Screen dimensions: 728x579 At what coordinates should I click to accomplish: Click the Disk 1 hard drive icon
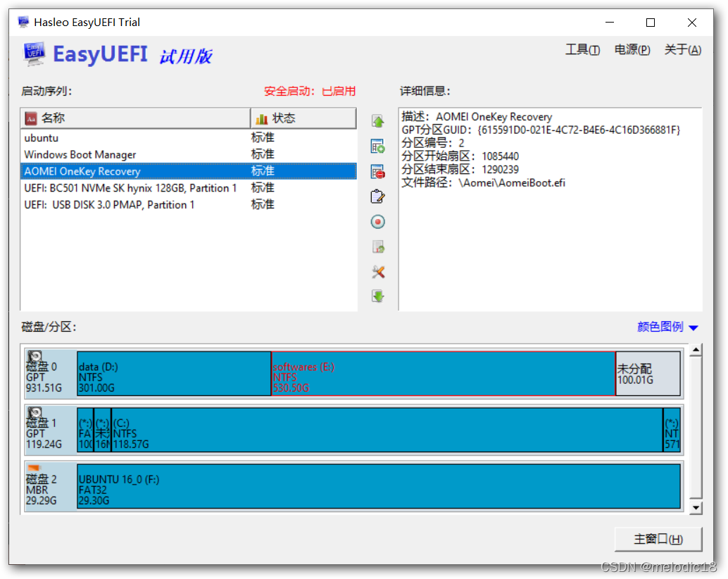click(x=34, y=412)
